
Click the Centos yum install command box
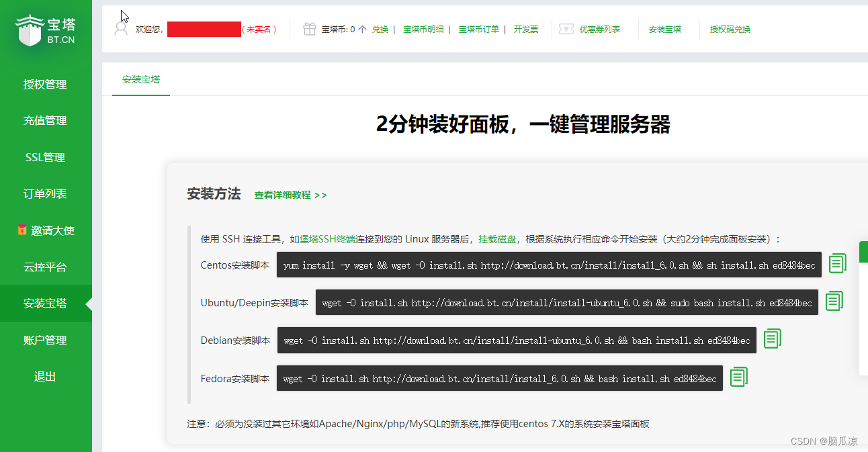[549, 265]
